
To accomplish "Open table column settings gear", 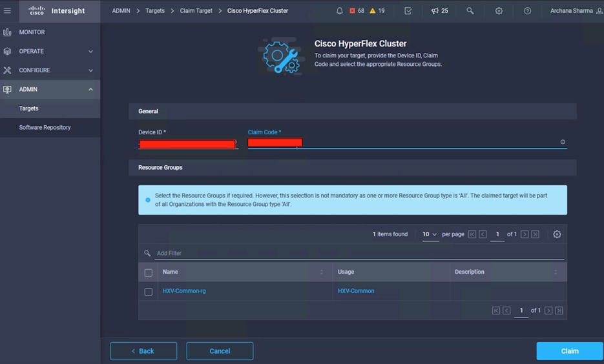I will [x=557, y=234].
